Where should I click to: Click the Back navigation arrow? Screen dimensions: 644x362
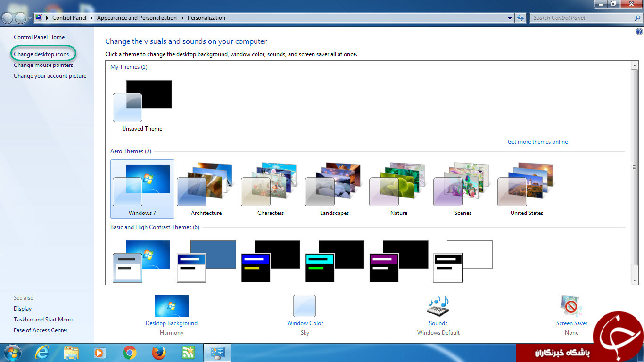pos(8,18)
